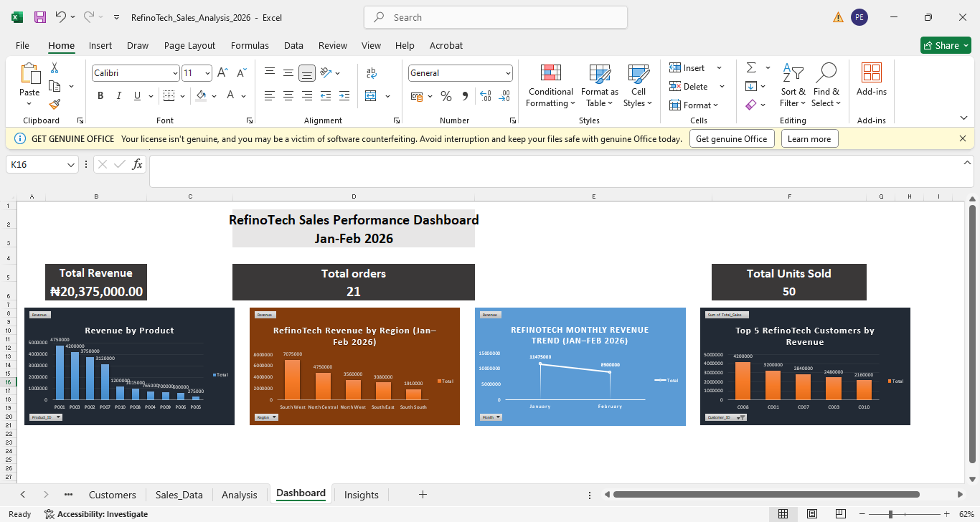
Task: Switch to the Formulas ribbon tab
Action: point(250,45)
